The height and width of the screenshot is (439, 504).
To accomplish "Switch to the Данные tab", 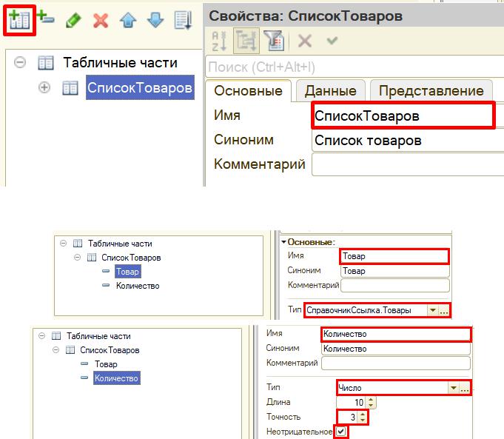I will [330, 91].
